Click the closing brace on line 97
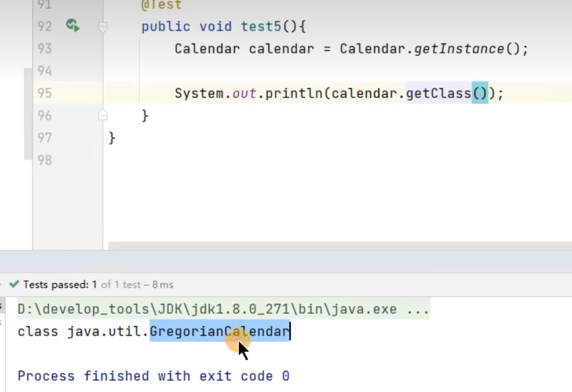Image resolution: width=572 pixels, height=392 pixels. [112, 138]
